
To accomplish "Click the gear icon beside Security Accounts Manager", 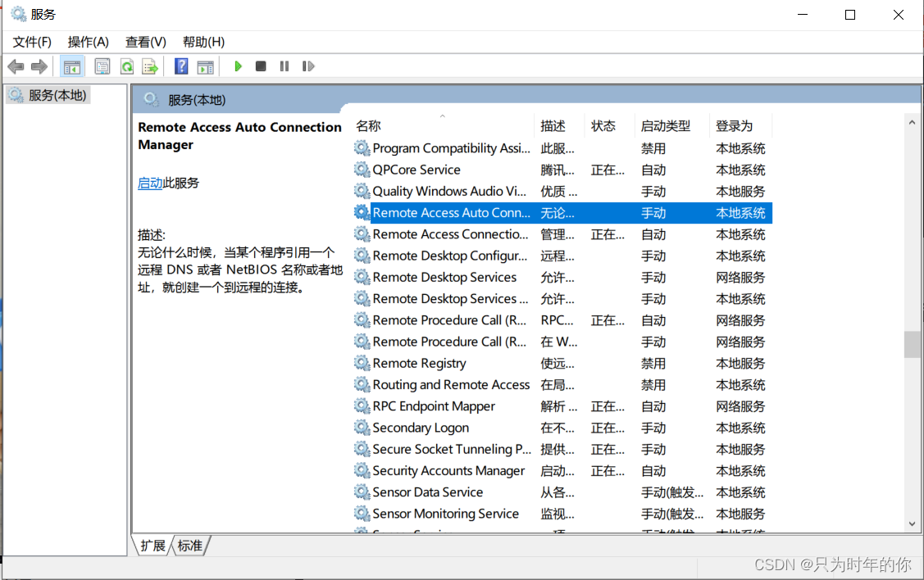I will pyautogui.click(x=362, y=470).
